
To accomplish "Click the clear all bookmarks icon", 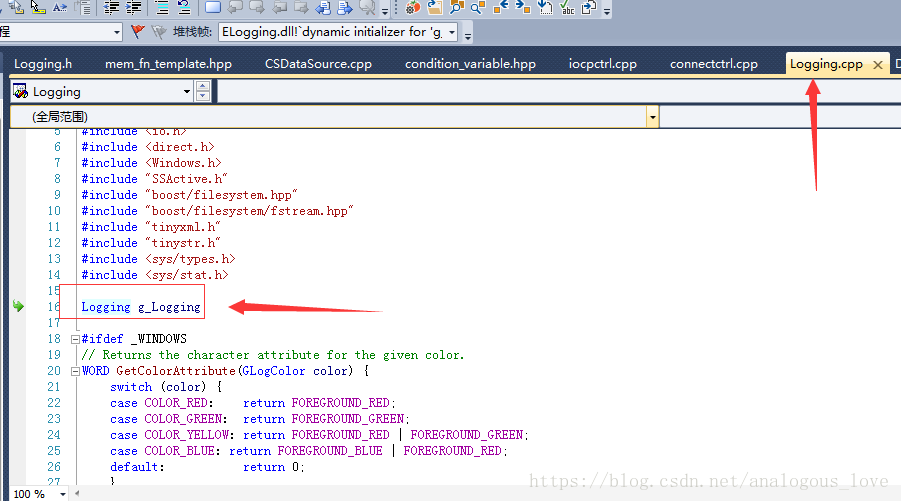I will pyautogui.click(x=367, y=7).
